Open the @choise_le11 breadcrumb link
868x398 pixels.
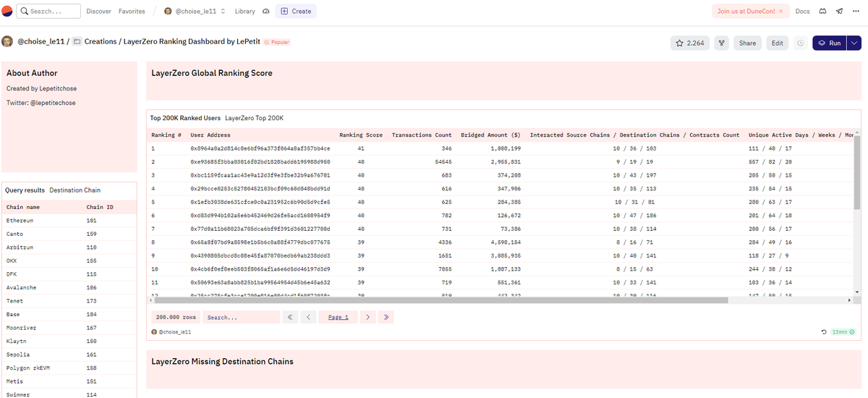(x=41, y=41)
